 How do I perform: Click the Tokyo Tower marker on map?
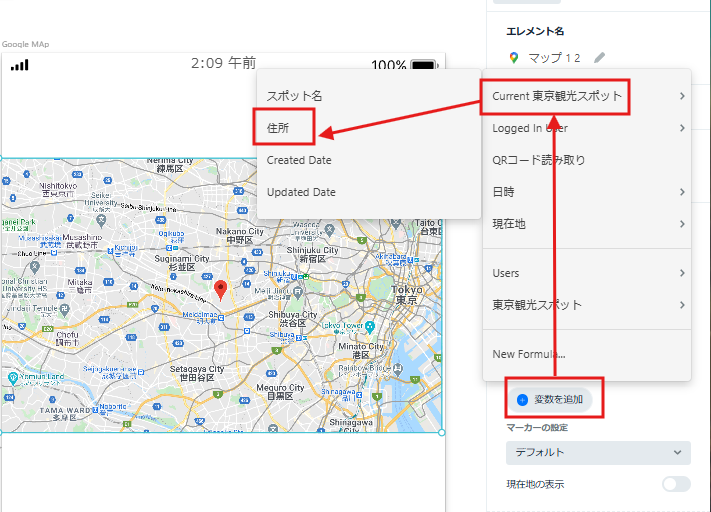tap(370, 326)
